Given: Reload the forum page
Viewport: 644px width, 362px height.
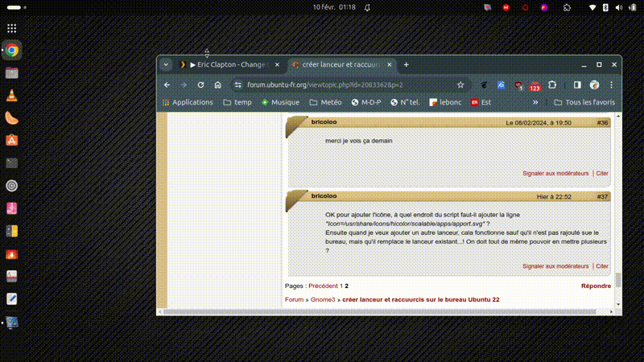Looking at the screenshot, I should [x=200, y=85].
